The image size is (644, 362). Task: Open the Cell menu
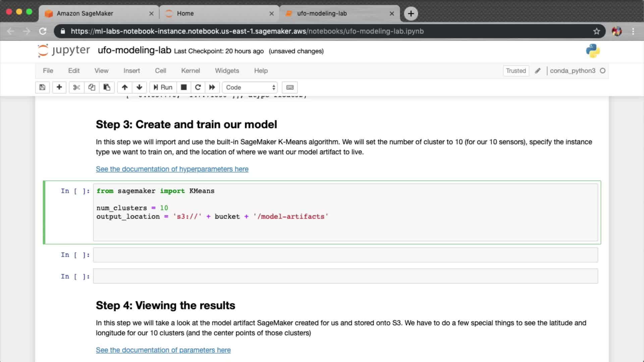(x=160, y=71)
